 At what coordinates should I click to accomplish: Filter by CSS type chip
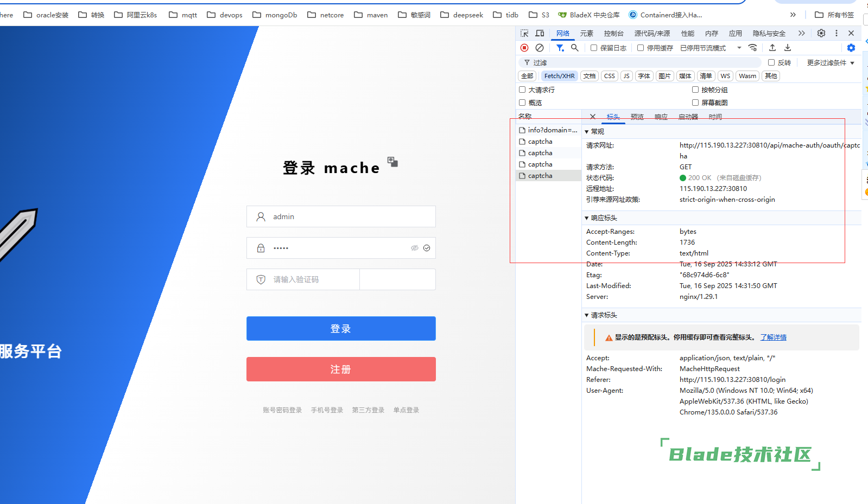(610, 76)
